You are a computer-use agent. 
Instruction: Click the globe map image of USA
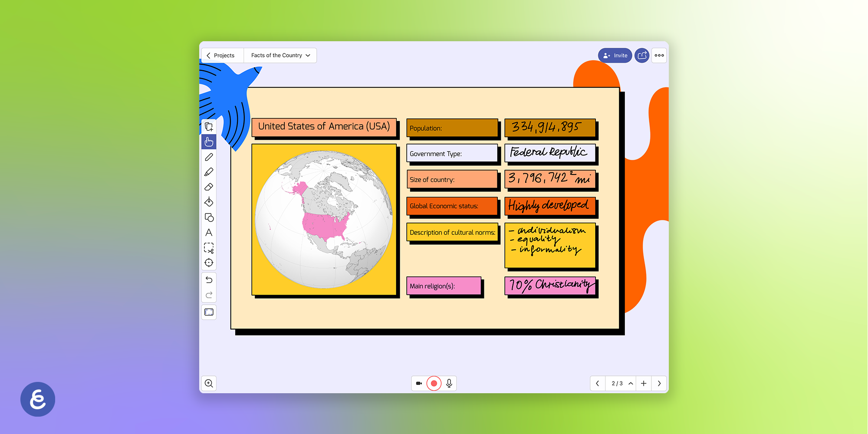(324, 220)
